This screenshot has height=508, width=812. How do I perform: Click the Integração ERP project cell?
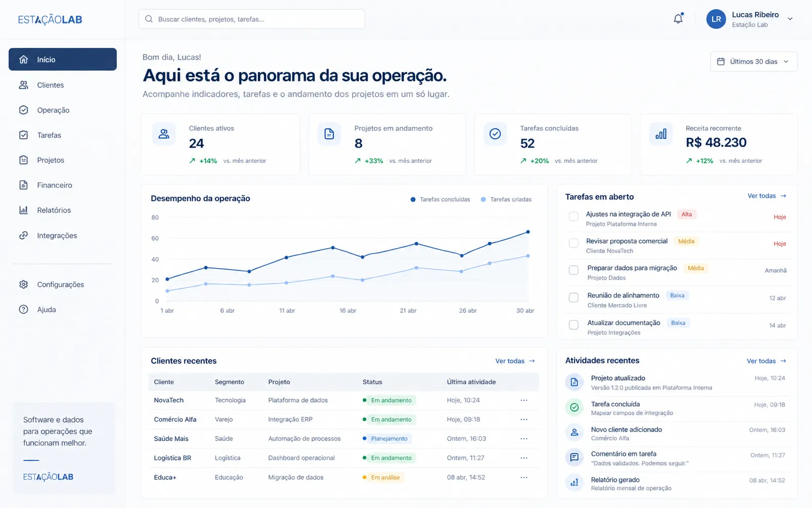[x=290, y=419]
